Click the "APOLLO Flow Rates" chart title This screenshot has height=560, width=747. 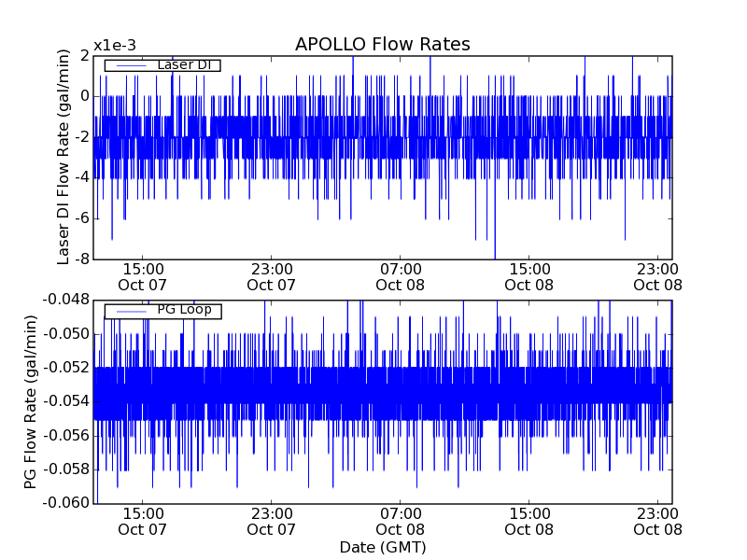[383, 44]
